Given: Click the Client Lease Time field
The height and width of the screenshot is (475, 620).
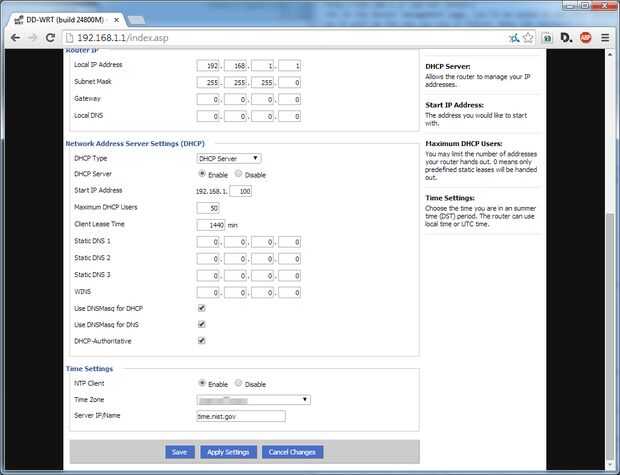Looking at the screenshot, I should [x=211, y=225].
